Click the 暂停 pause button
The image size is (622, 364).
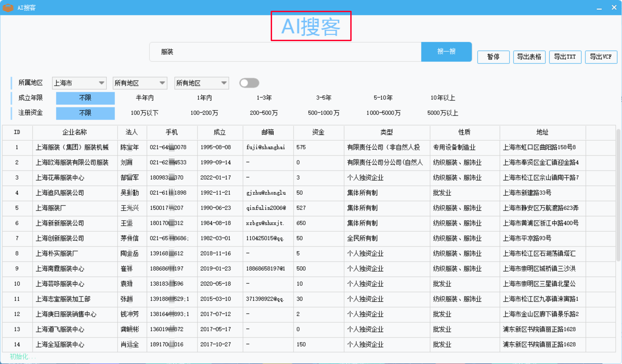click(x=493, y=57)
